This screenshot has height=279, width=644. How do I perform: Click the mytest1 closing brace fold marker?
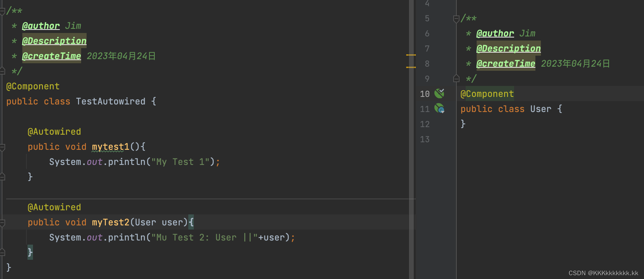coord(2,177)
